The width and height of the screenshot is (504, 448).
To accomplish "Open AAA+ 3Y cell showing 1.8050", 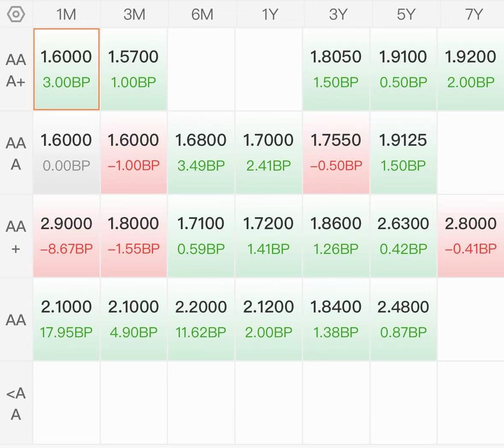I will (336, 69).
